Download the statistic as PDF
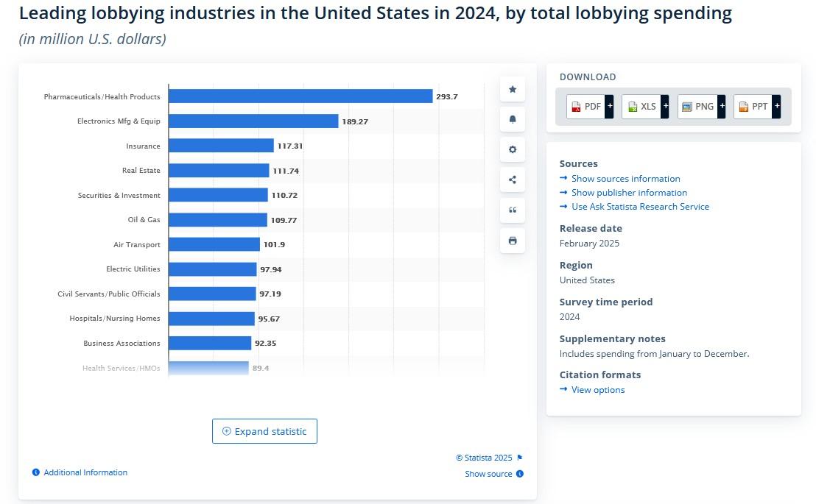This screenshot has height=504, width=816. click(589, 107)
